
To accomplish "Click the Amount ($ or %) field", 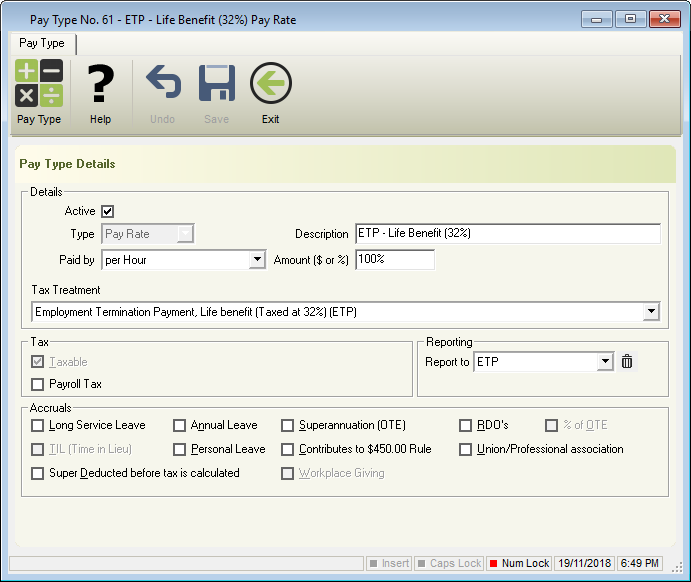I will pos(395,259).
